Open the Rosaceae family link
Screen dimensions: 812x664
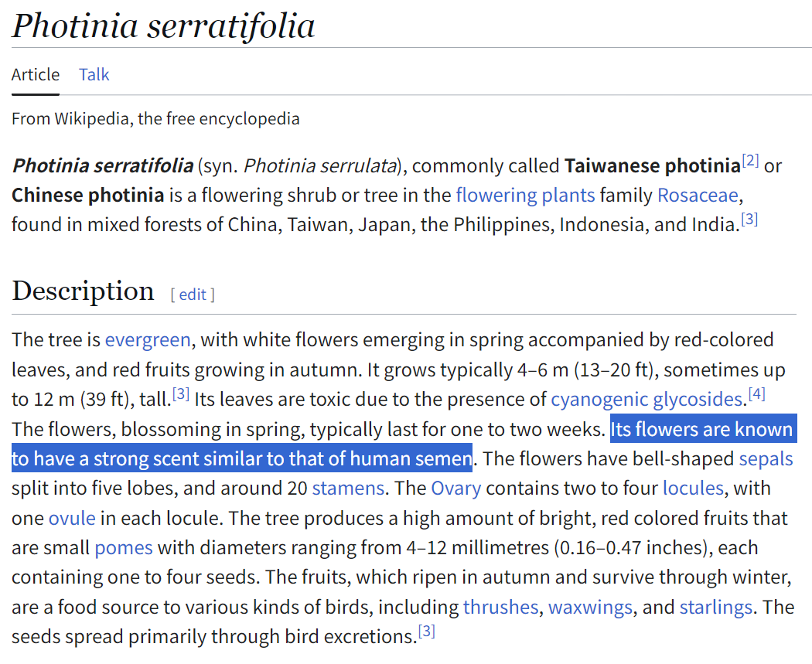(x=698, y=195)
